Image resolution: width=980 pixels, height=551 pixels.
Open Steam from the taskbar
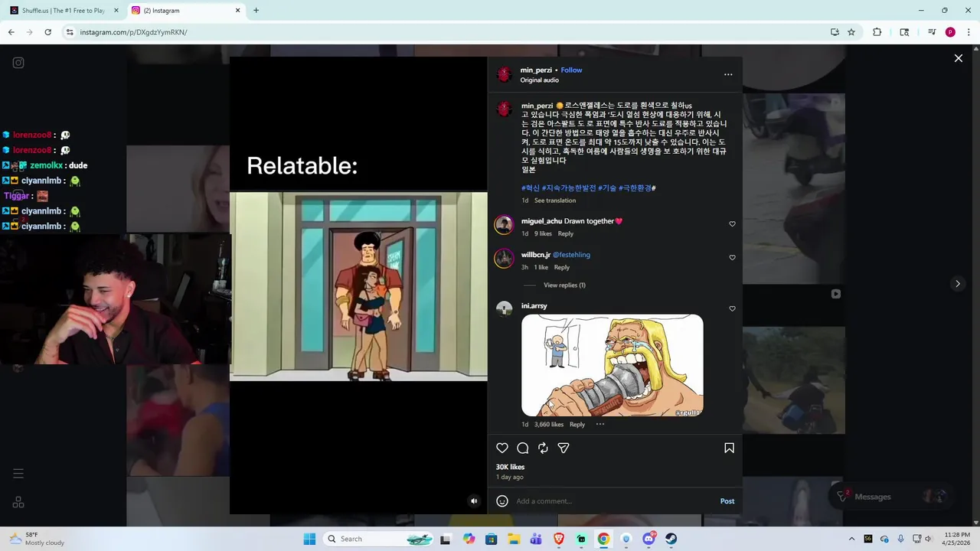pyautogui.click(x=671, y=539)
